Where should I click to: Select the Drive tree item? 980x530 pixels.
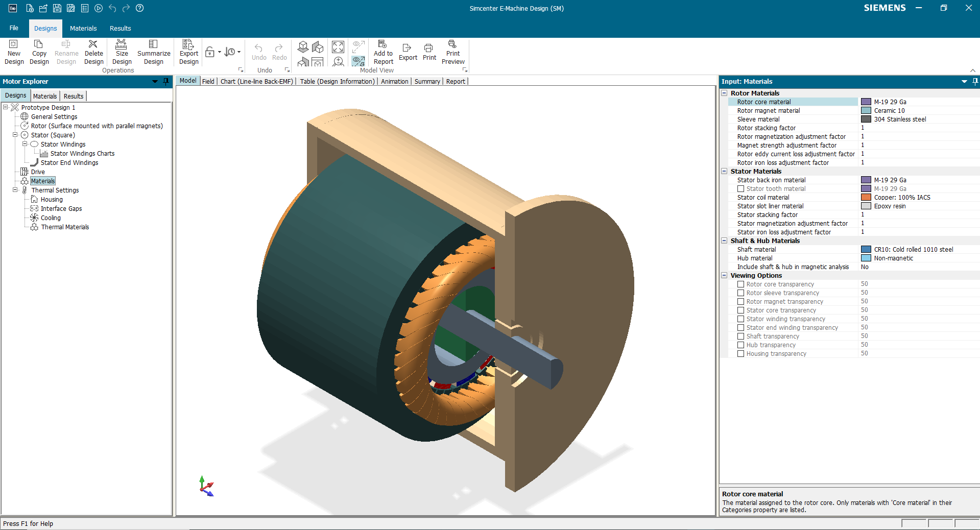point(38,172)
